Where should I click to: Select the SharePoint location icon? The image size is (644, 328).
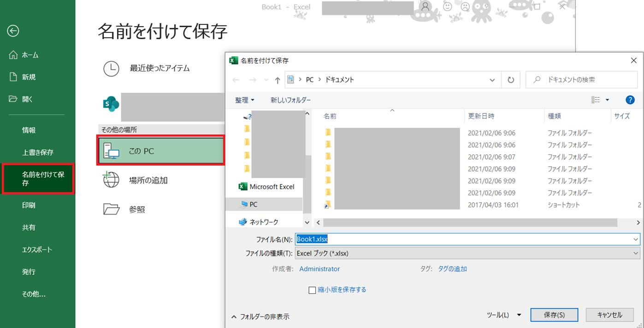coord(111,104)
